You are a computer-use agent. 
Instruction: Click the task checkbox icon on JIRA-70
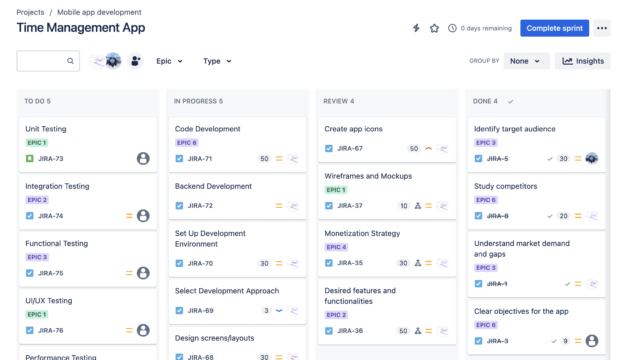179,263
